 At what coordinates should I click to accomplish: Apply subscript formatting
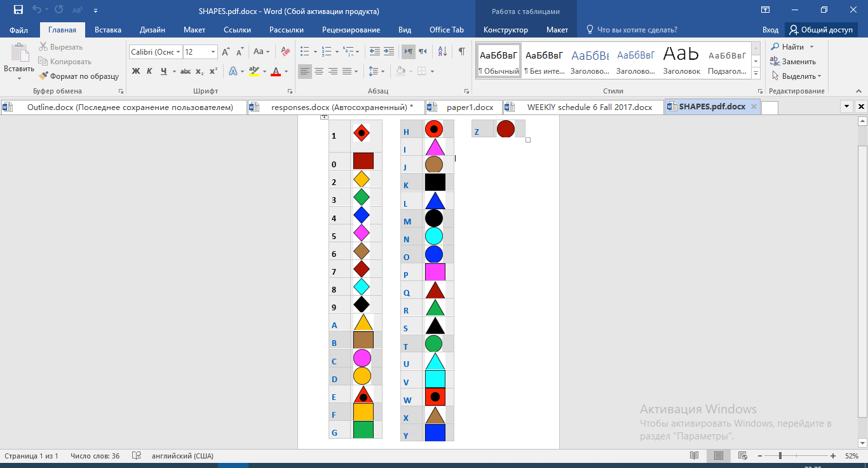pos(200,71)
